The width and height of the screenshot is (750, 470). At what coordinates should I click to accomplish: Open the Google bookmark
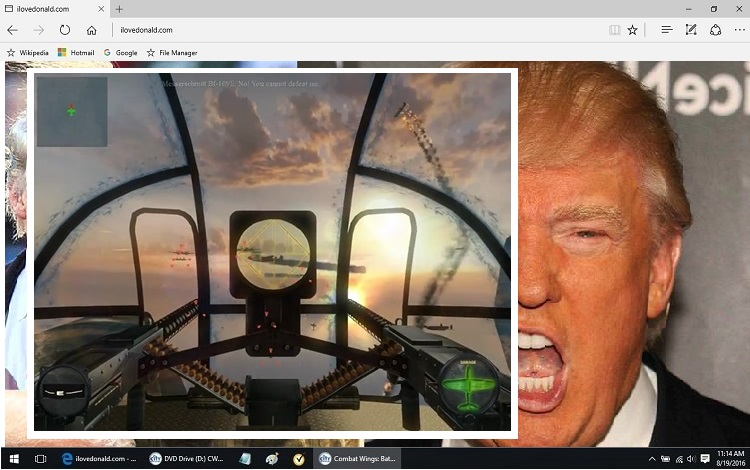click(x=121, y=53)
